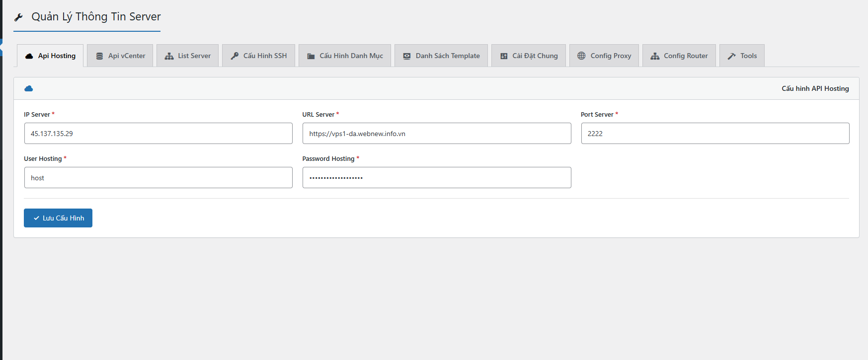868x360 pixels.
Task: Focus the IP Server input field
Action: pyautogui.click(x=158, y=134)
